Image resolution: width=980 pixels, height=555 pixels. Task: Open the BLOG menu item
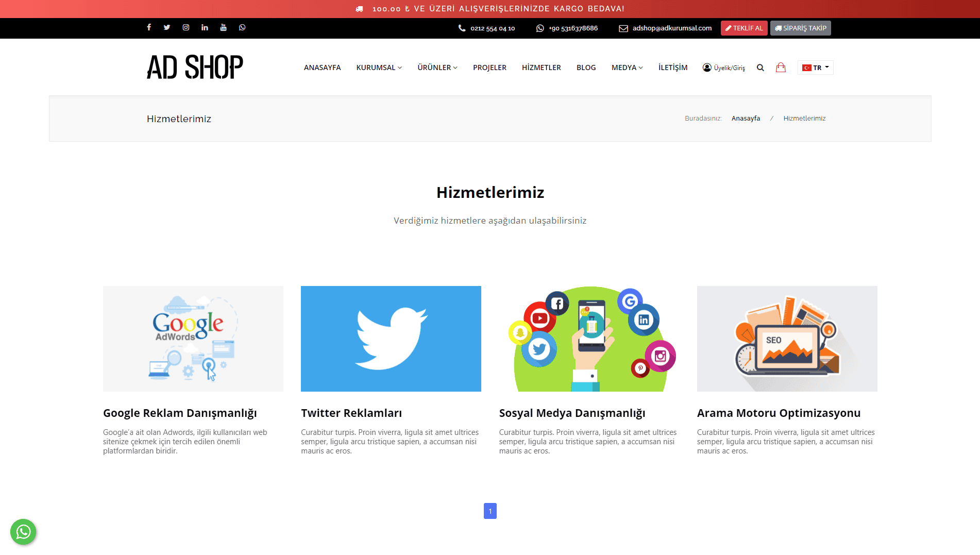tap(586, 68)
